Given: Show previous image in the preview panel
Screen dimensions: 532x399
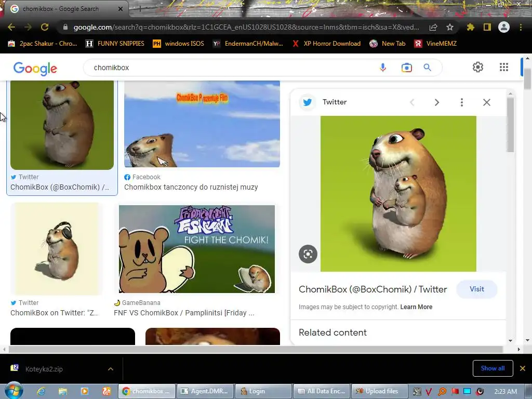Looking at the screenshot, I should (412, 102).
